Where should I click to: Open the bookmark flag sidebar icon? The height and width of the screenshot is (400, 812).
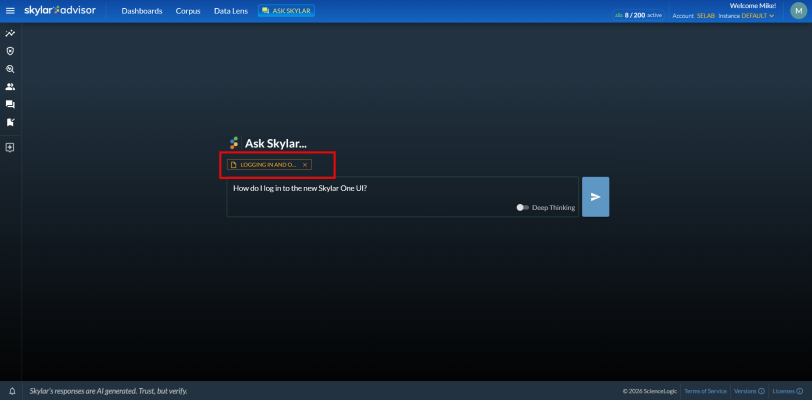(10, 122)
